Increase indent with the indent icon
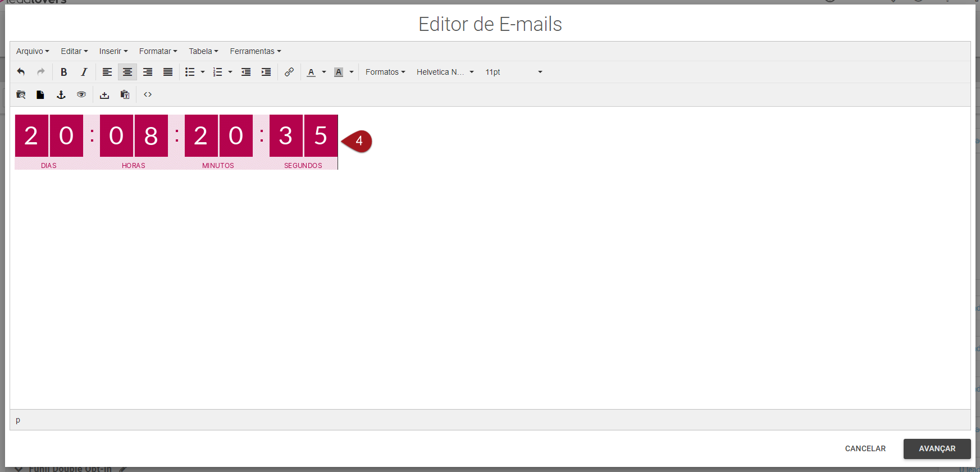This screenshot has width=980, height=472. (x=266, y=72)
